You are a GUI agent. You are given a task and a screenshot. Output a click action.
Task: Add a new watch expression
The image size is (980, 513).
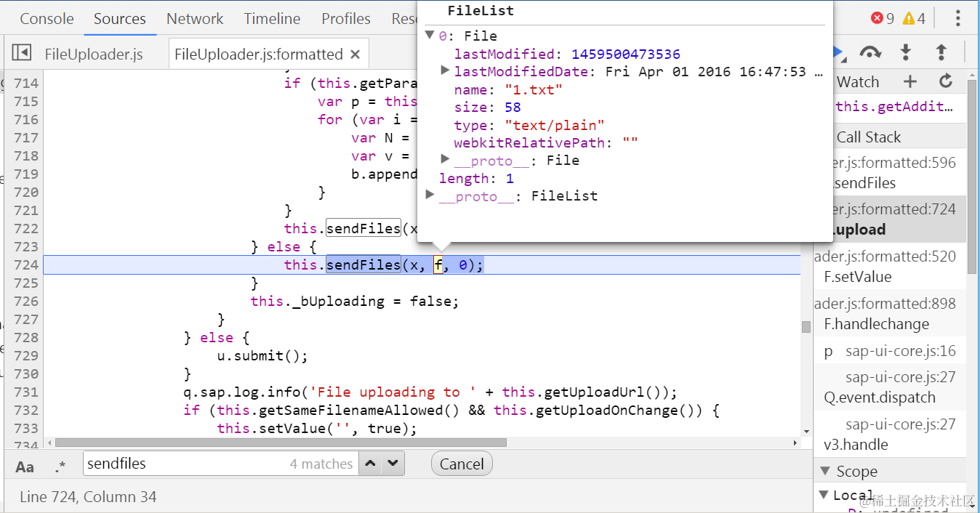[x=910, y=81]
